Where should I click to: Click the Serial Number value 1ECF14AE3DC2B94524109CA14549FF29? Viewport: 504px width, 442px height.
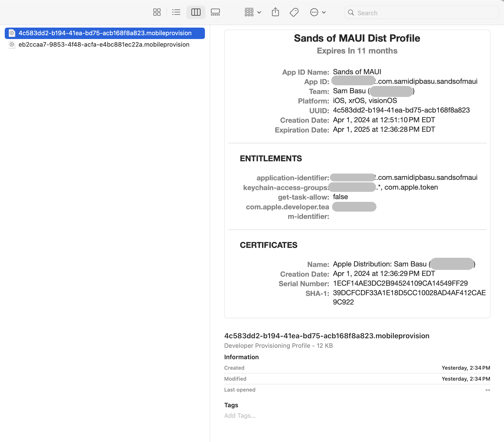click(x=400, y=283)
